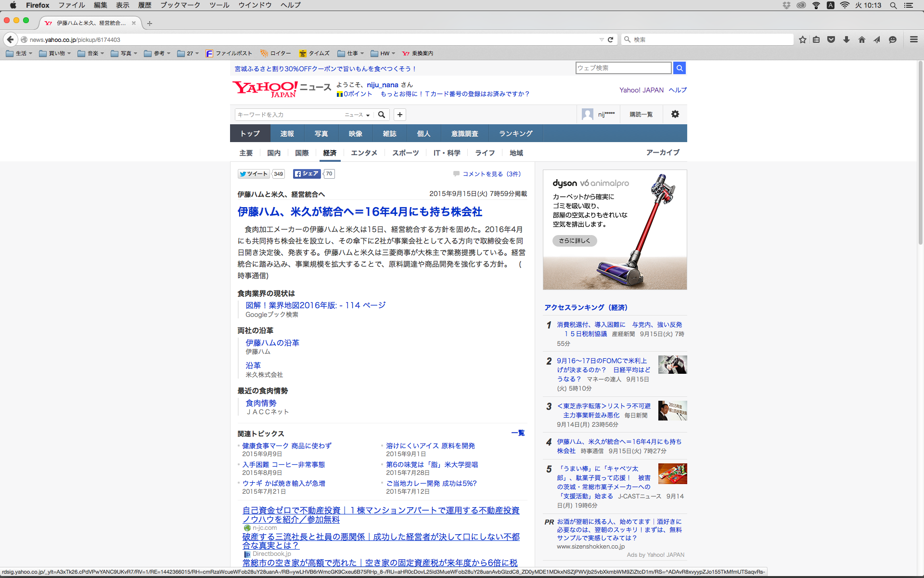The width and height of the screenshot is (924, 578).
Task: Click the plus button beside keyword search
Action: coord(399,115)
